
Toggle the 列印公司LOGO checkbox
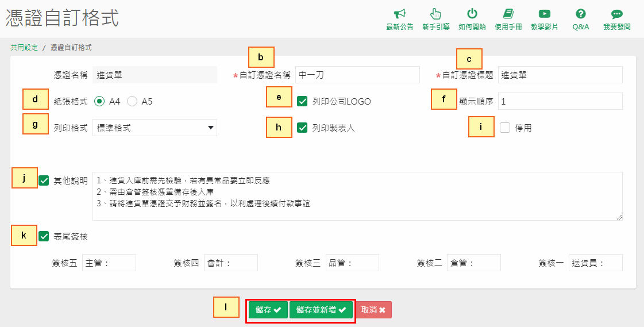(302, 101)
